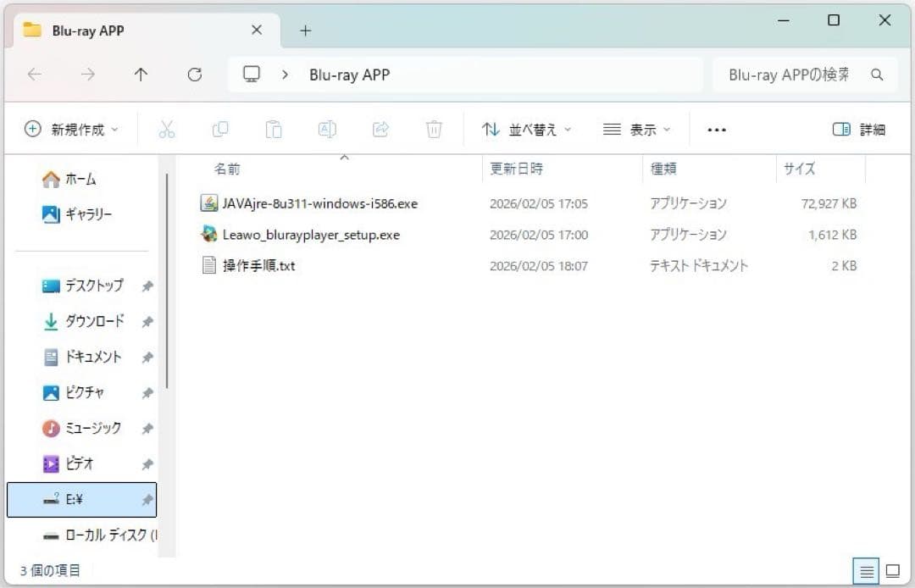915x588 pixels.
Task: Click the Leawo blurayplayer setup icon
Action: pos(209,234)
